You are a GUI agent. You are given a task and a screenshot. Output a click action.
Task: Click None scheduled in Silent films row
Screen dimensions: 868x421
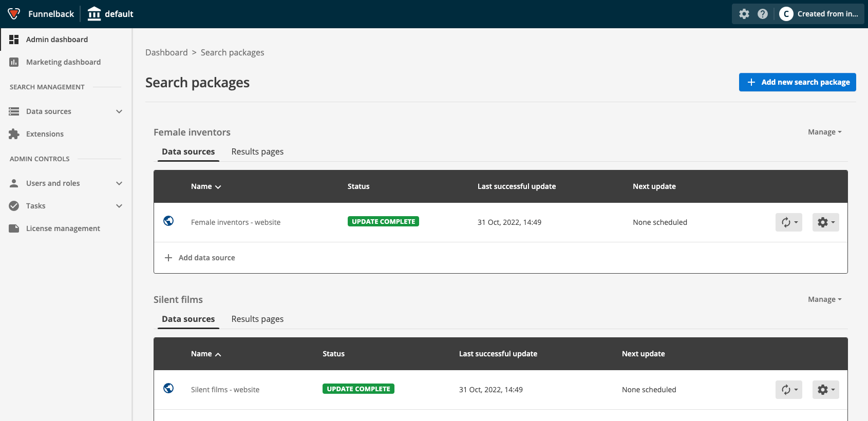point(649,390)
